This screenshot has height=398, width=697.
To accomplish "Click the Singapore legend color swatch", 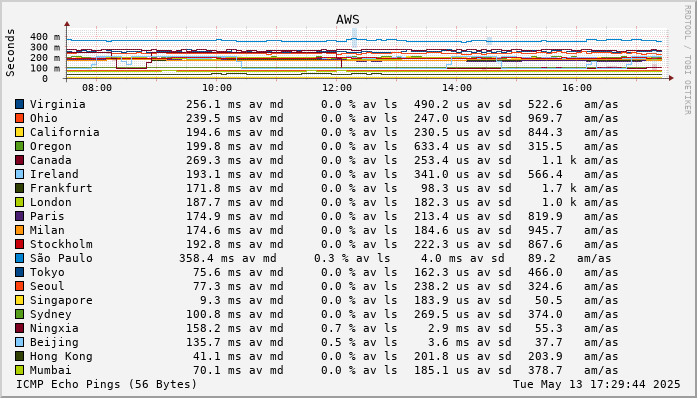I will tap(20, 300).
